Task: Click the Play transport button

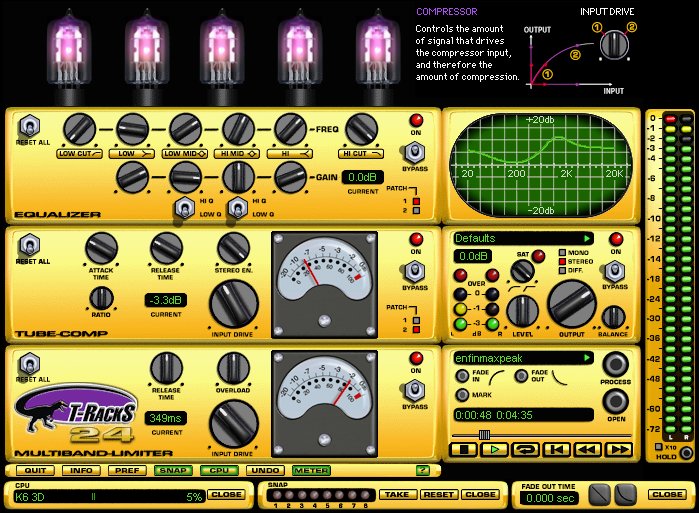Action: click(494, 450)
